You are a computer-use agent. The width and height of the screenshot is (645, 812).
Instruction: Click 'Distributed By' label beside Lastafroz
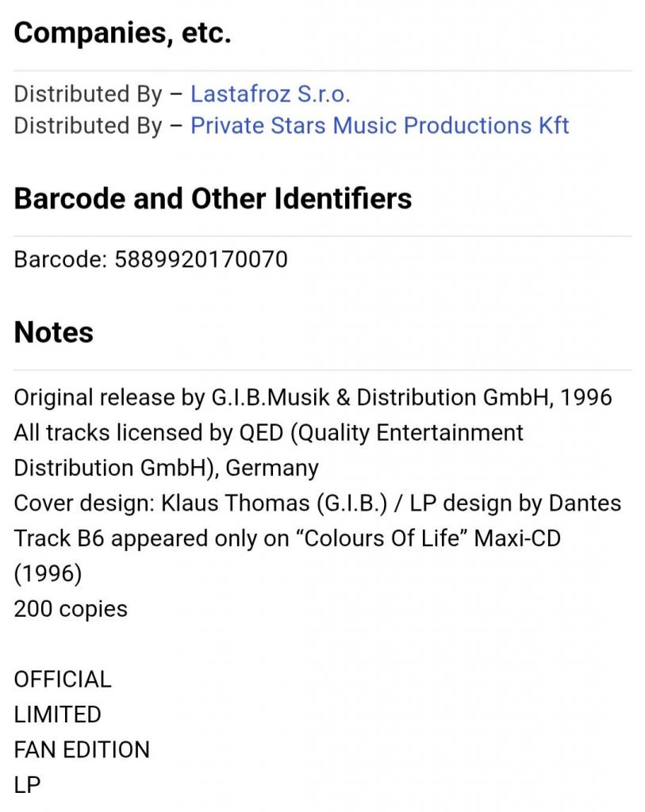click(x=87, y=94)
